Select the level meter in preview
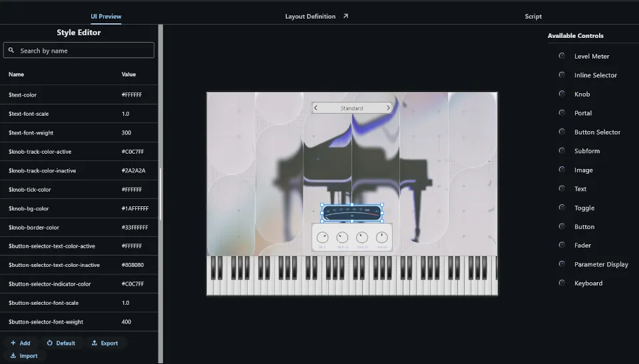 [352, 213]
